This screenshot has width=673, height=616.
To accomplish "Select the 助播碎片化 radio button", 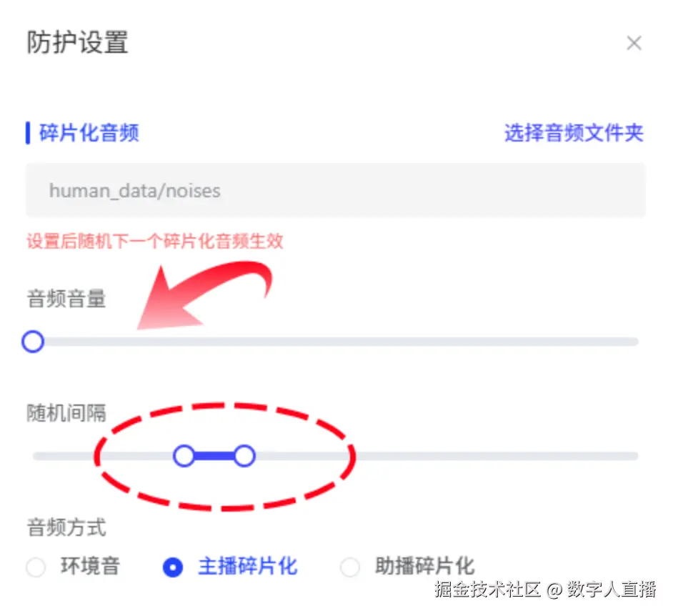I will point(350,568).
